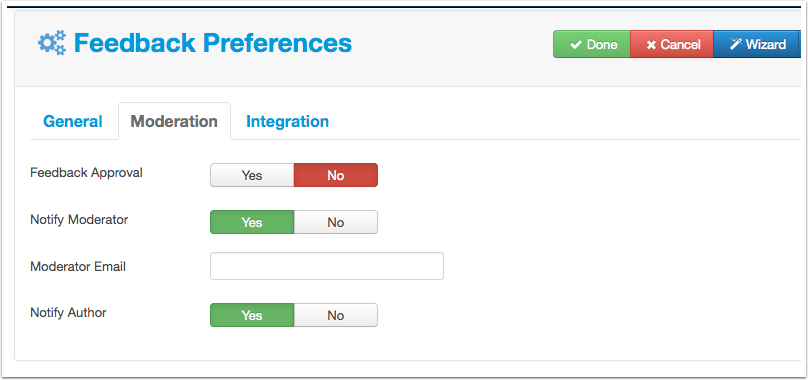Click the gears icon beside Feedback Preferences
808x380 pixels.
pos(52,43)
